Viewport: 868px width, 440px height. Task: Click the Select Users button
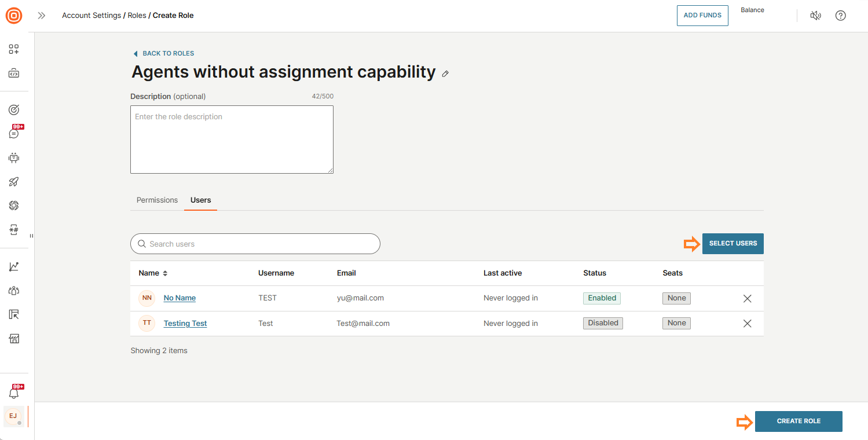pyautogui.click(x=733, y=244)
